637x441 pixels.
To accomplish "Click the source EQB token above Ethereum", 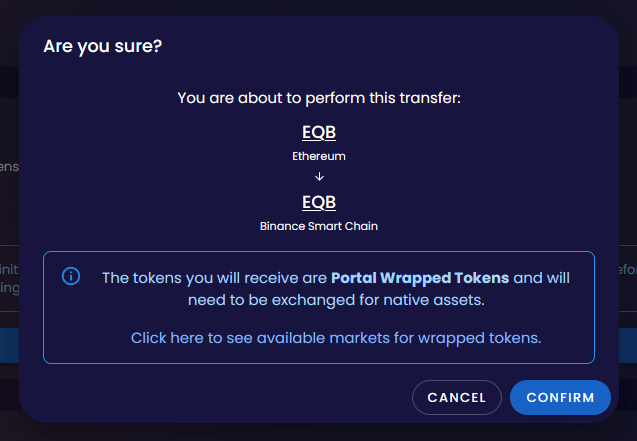I will [x=319, y=133].
